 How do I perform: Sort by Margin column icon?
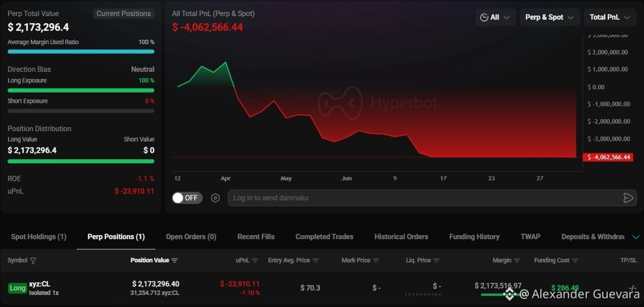[x=517, y=261]
